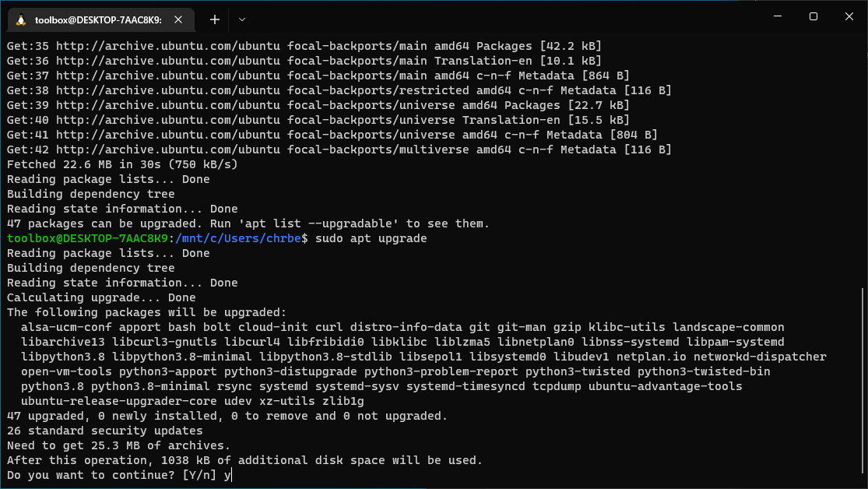This screenshot has height=489, width=868.
Task: Open a new tab with the plus icon
Action: pyautogui.click(x=215, y=19)
